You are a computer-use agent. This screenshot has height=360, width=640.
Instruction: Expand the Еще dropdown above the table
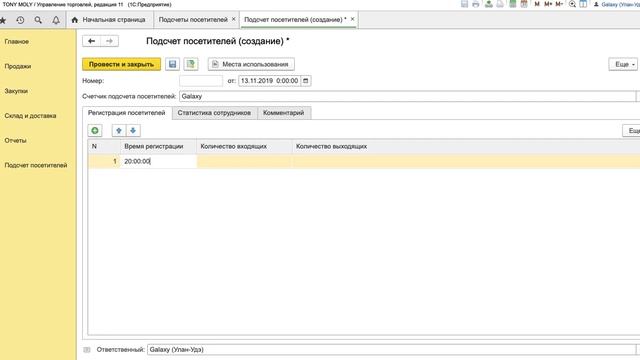click(x=631, y=131)
